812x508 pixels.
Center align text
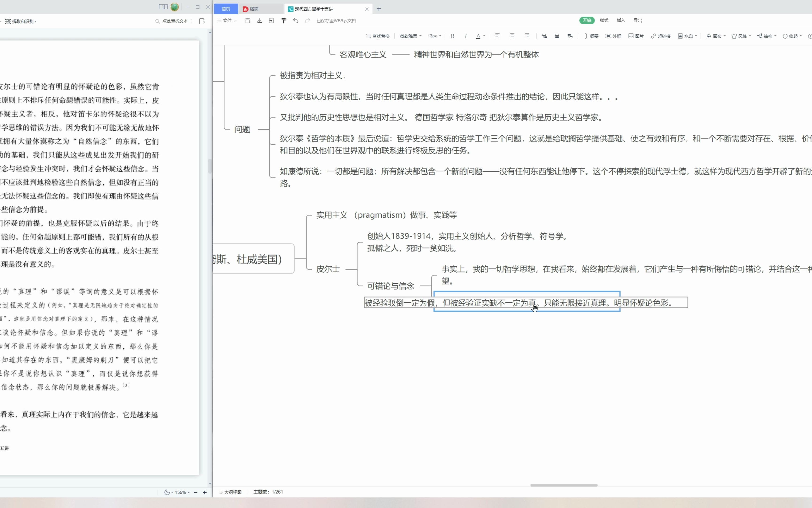pos(512,36)
